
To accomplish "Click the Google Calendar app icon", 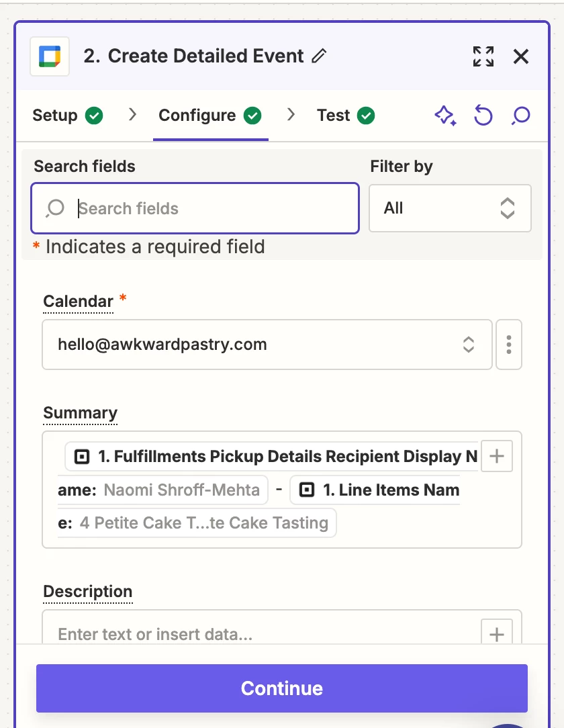I will point(50,56).
